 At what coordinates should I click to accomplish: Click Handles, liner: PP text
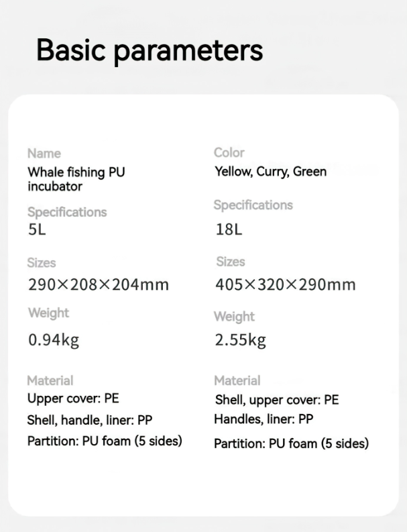264,419
